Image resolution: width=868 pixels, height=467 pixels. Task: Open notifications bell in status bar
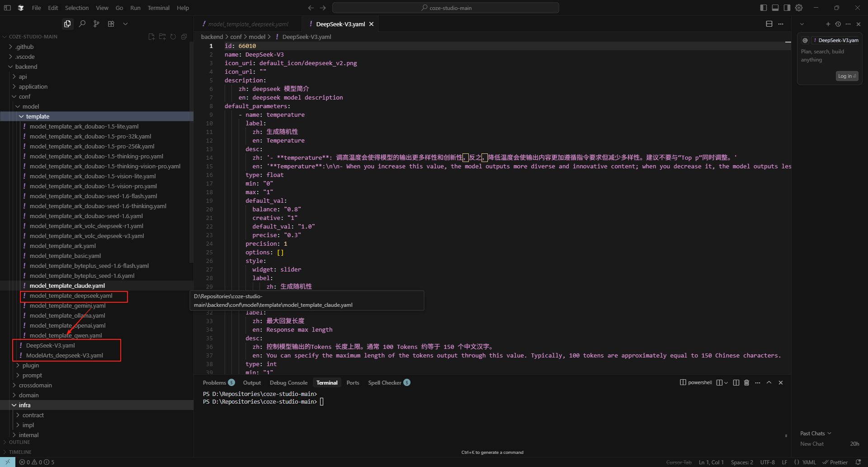pyautogui.click(x=858, y=462)
